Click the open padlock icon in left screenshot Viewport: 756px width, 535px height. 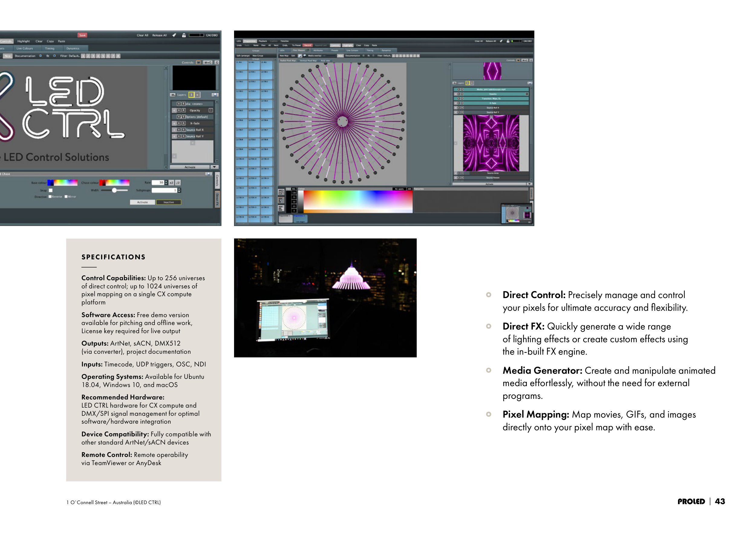coord(184,35)
